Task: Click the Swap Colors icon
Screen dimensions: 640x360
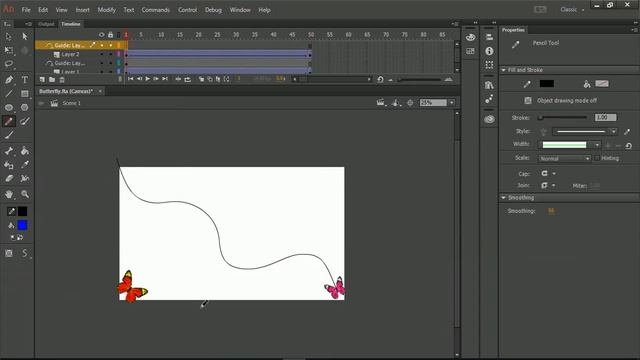Action: (x=20, y=238)
